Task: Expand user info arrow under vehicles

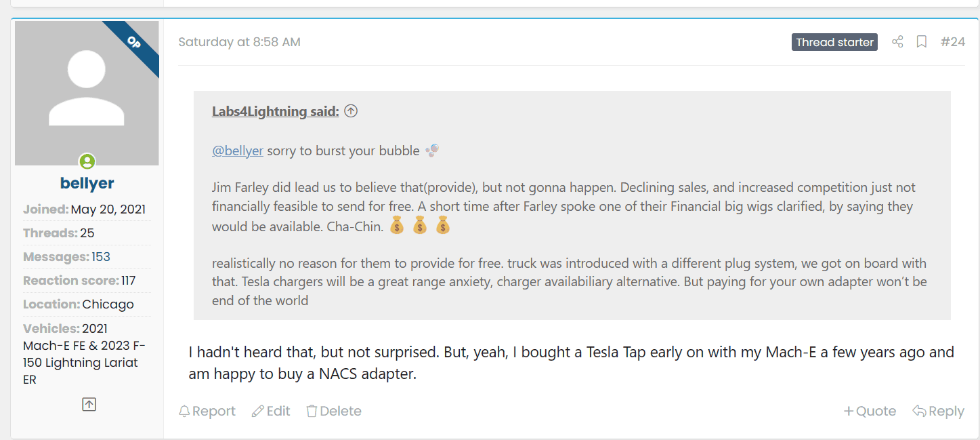Action: 89,404
